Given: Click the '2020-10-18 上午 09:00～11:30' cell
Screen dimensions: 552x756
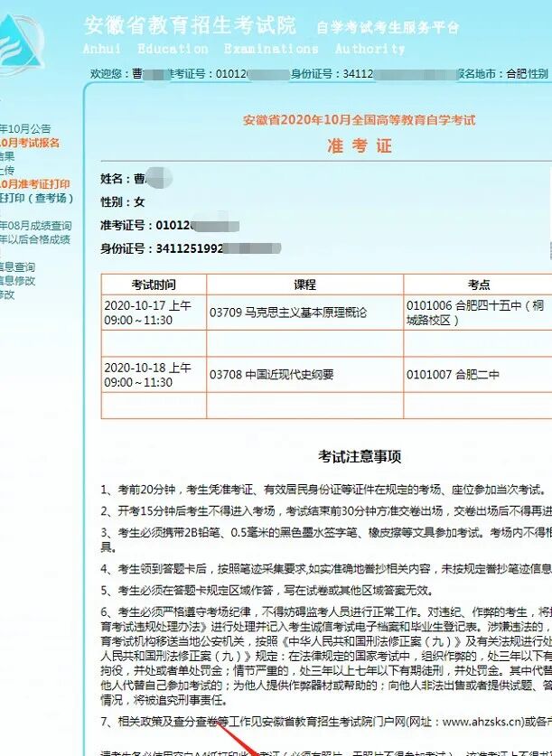Looking at the screenshot, I should [x=154, y=375].
